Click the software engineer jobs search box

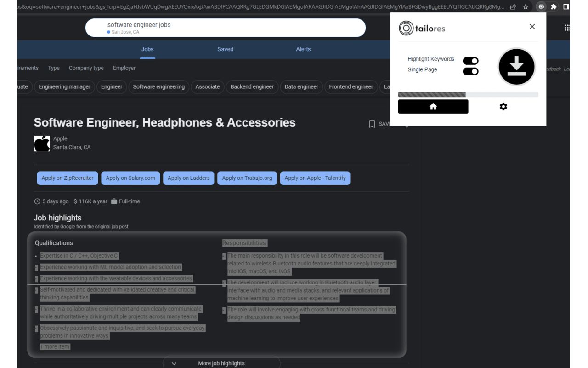226,28
